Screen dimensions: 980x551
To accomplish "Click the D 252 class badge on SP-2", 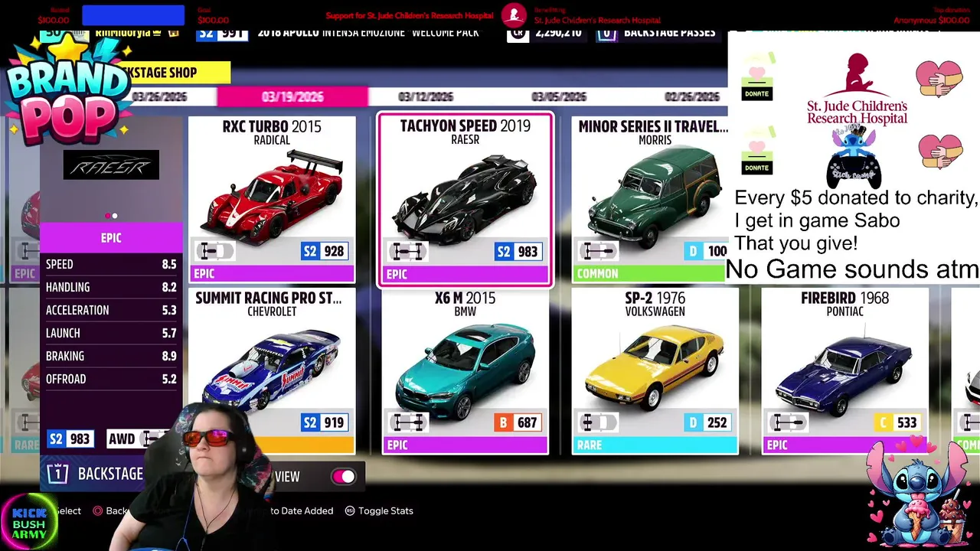I will click(707, 422).
